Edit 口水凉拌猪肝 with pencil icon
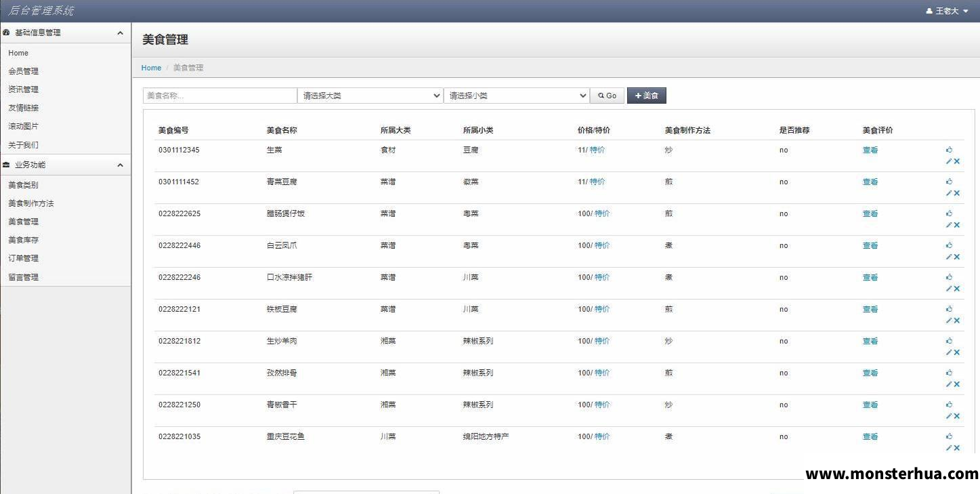 [x=949, y=289]
